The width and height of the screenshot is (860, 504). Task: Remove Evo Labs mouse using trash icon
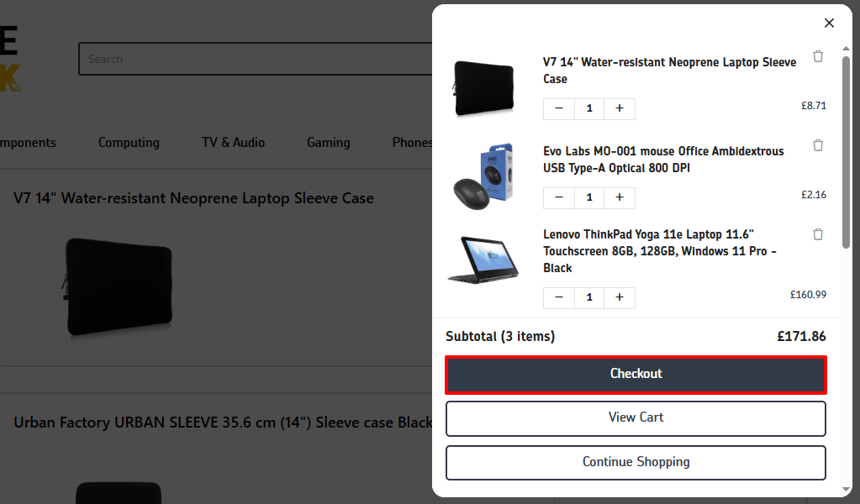(x=818, y=145)
